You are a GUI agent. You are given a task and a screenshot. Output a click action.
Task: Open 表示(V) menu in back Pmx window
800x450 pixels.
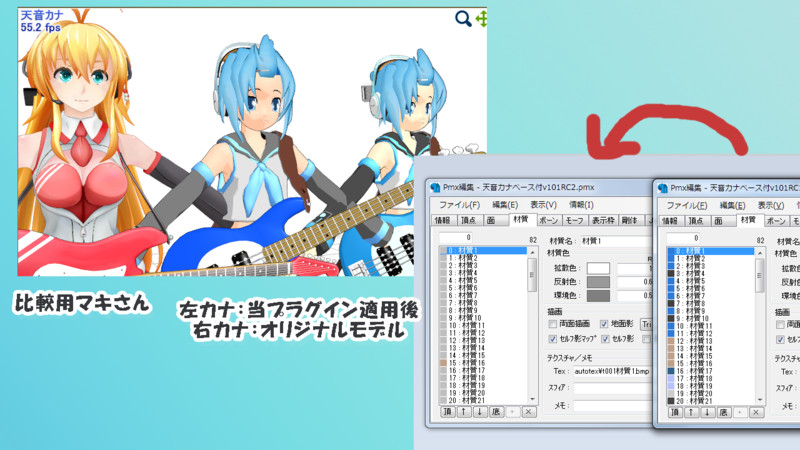click(543, 205)
